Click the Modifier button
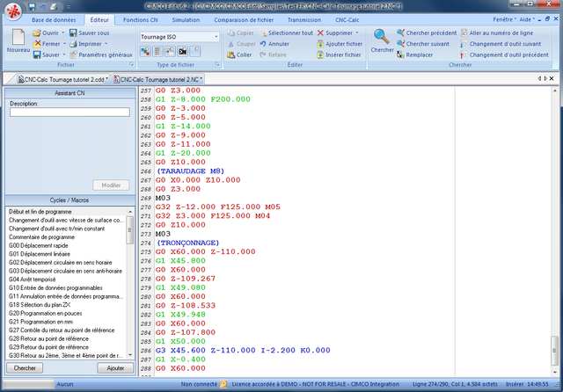The image size is (563, 392). point(111,185)
